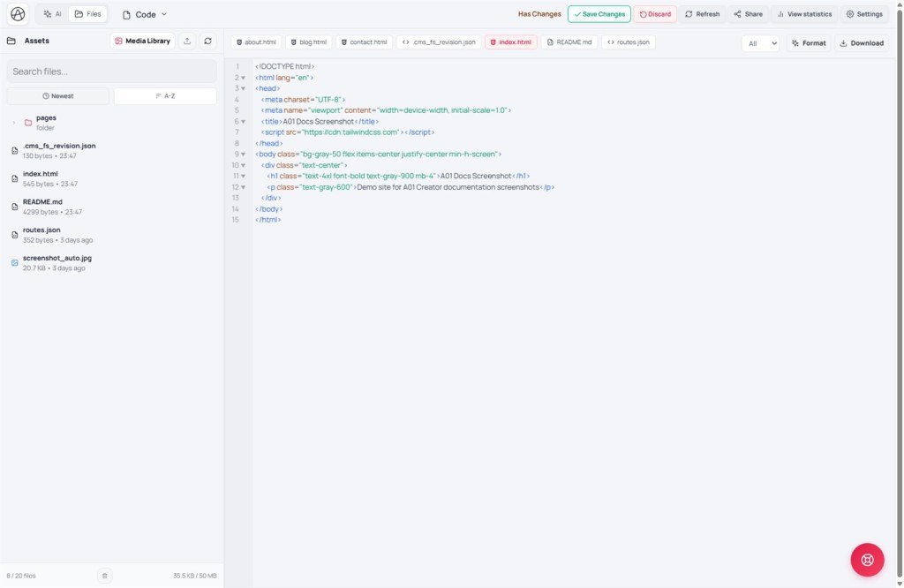
Task: Click the image icon beside screenshot_auto.jpg
Action: [14, 263]
